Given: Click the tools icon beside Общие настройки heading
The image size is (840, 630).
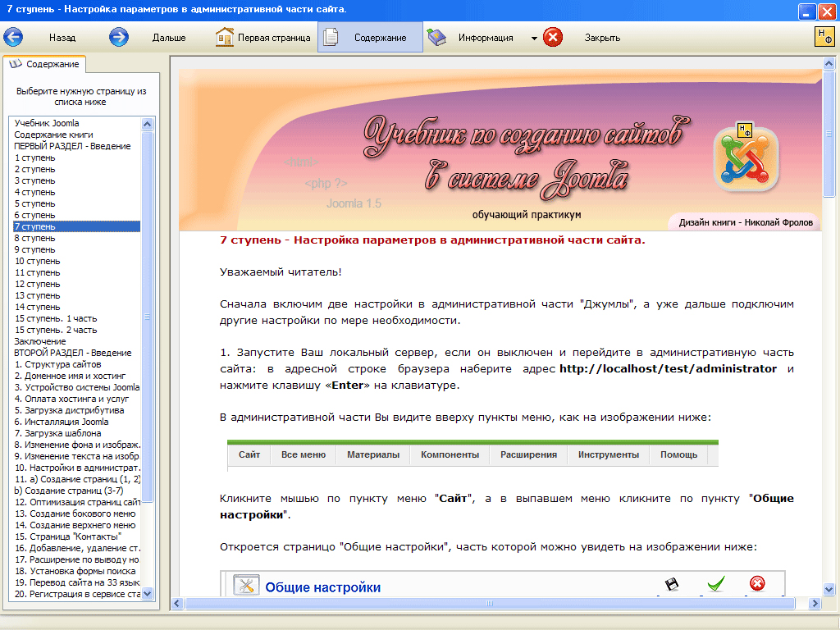Looking at the screenshot, I should [x=246, y=586].
